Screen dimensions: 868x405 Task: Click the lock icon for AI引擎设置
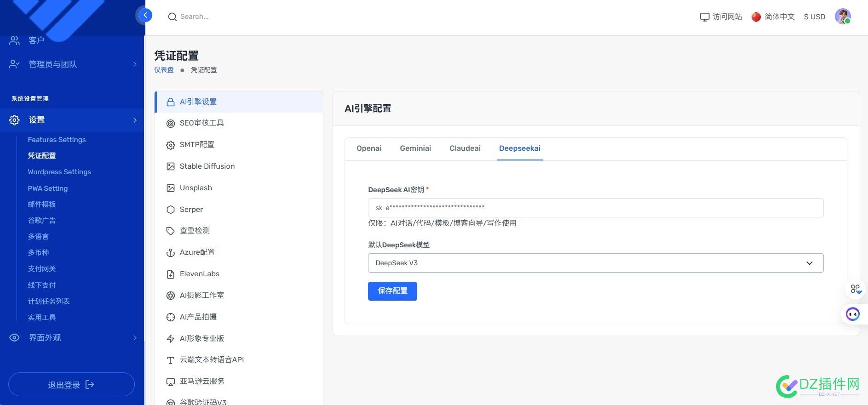coord(170,102)
